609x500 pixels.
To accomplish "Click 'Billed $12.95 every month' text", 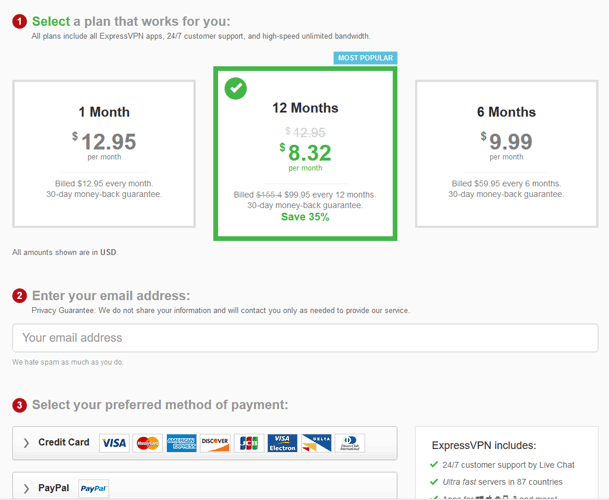I will point(104,183).
